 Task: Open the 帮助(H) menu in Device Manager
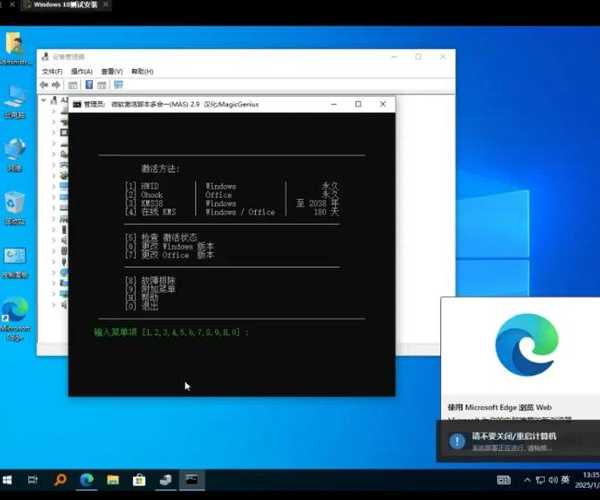pyautogui.click(x=141, y=72)
